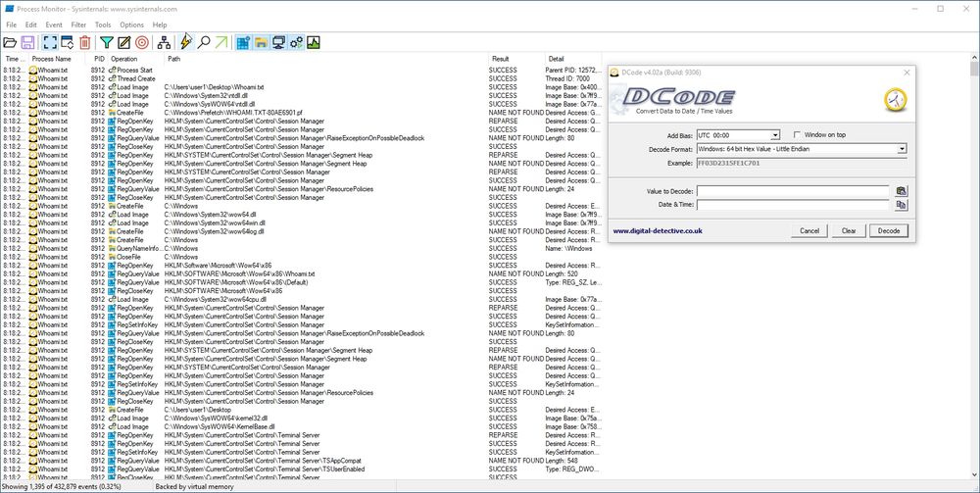The width and height of the screenshot is (980, 493).
Task: Click the Open file toolbar icon
Action: coord(10,42)
